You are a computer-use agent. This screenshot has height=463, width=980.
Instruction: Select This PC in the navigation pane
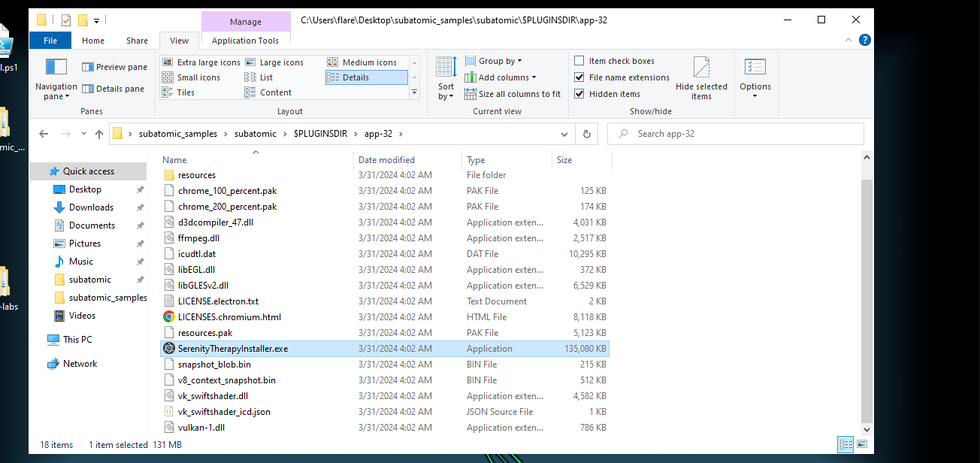77,340
